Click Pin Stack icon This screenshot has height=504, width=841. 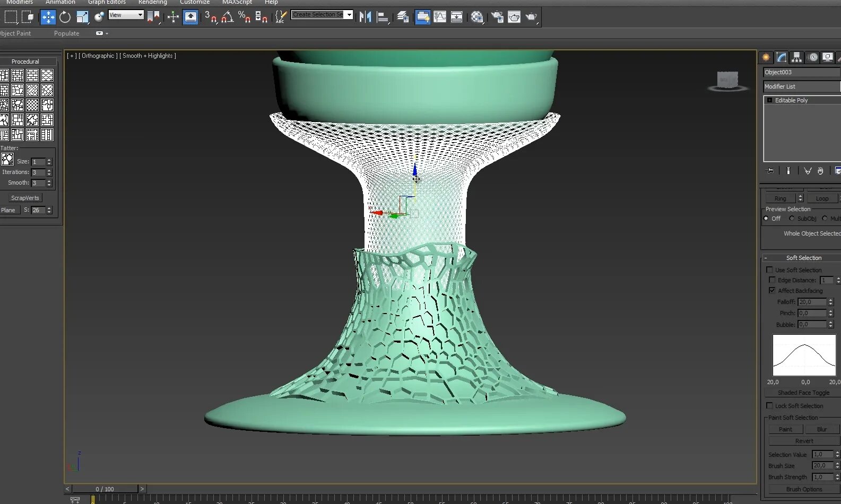tap(770, 171)
